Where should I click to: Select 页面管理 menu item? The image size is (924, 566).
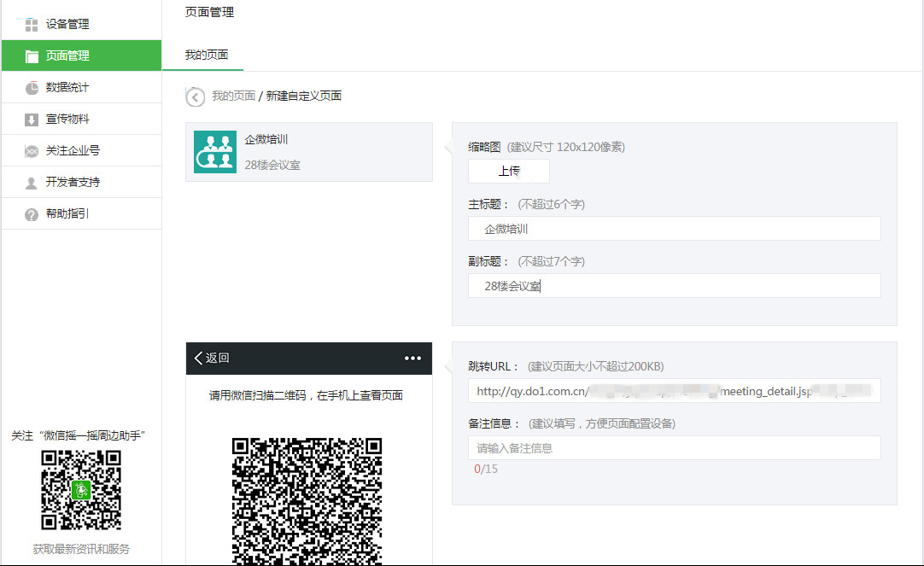tap(81, 55)
